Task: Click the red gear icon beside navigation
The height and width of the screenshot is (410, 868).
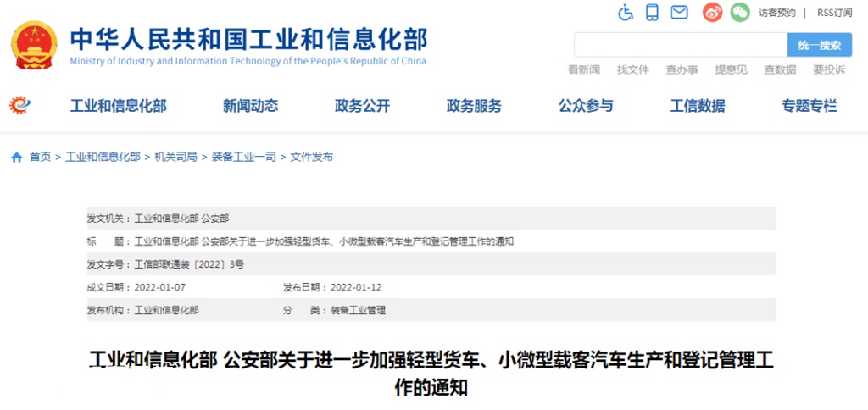Action: 19,105
